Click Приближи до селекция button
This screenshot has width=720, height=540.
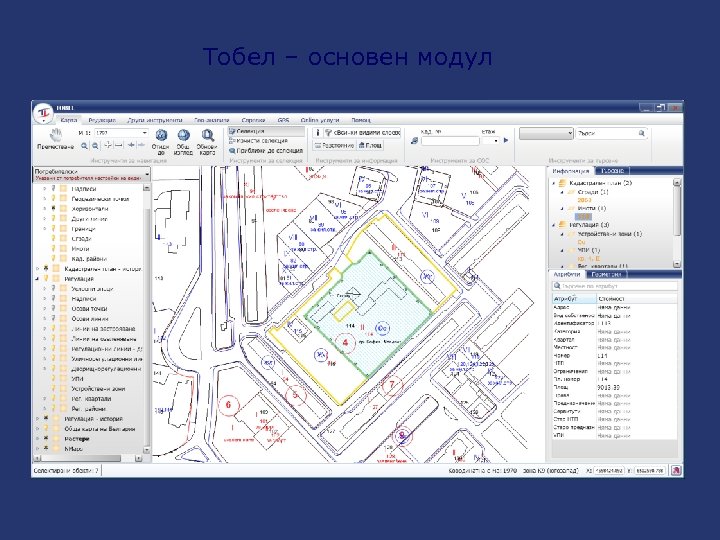click(266, 150)
